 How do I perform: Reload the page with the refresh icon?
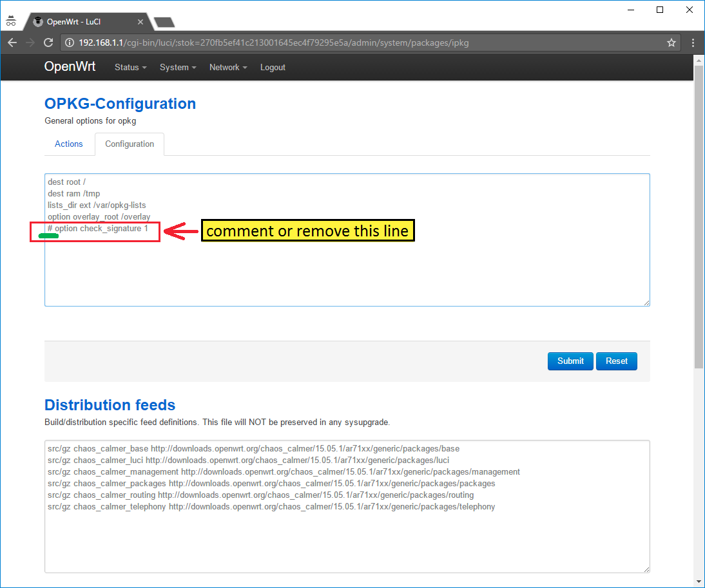click(48, 43)
